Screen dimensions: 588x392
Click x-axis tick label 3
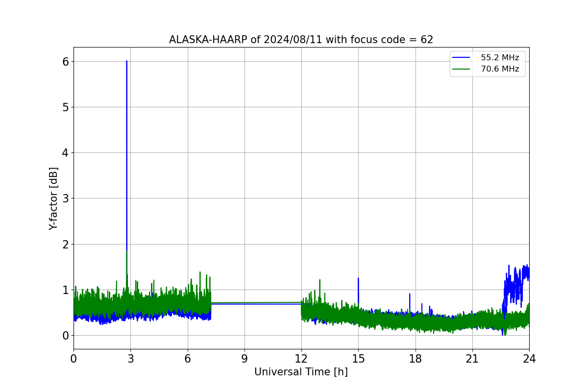pos(130,358)
